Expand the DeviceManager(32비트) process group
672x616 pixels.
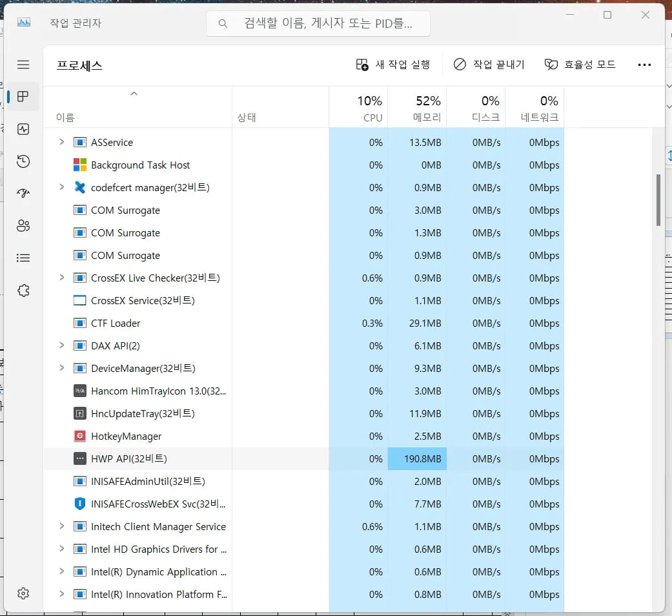[x=61, y=368]
